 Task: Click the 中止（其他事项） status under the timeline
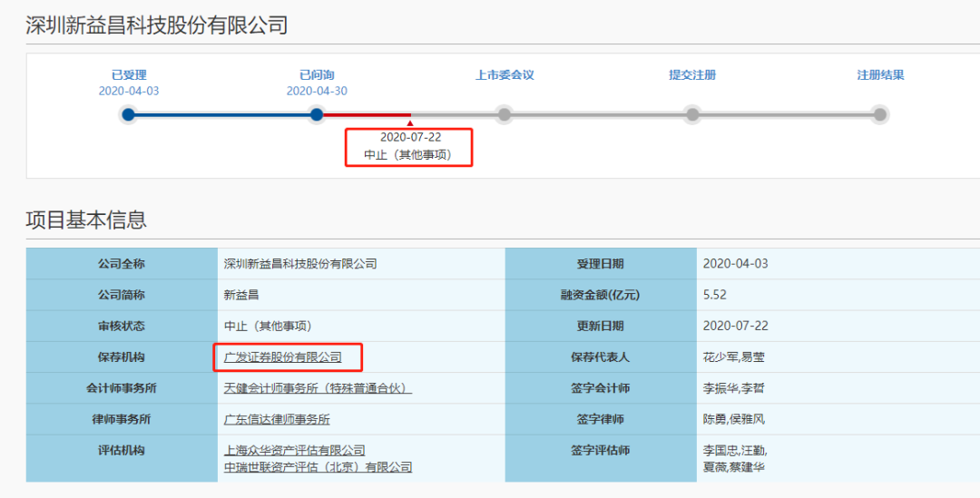410,155
